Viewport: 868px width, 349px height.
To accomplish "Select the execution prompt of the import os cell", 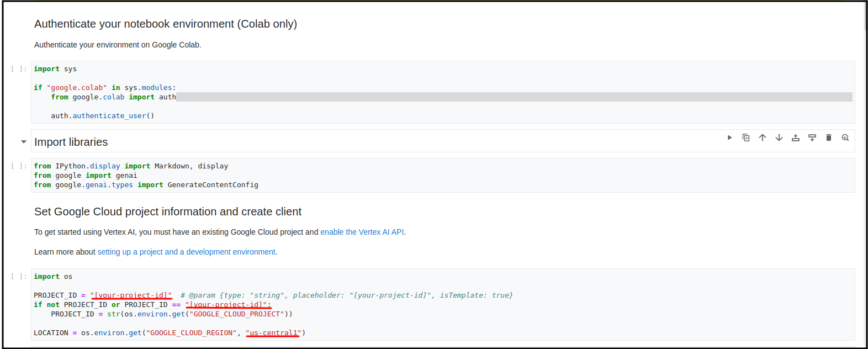I will tap(19, 277).
